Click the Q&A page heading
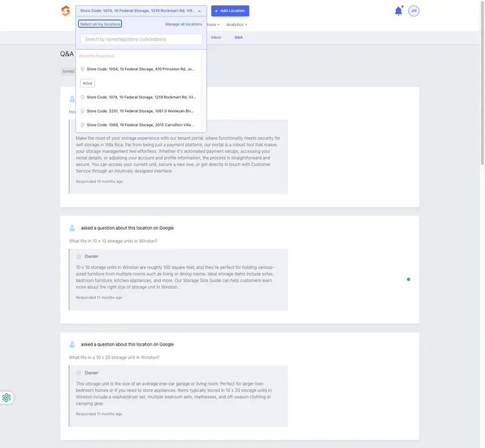Screen dimensions: 485x448 point(67,54)
